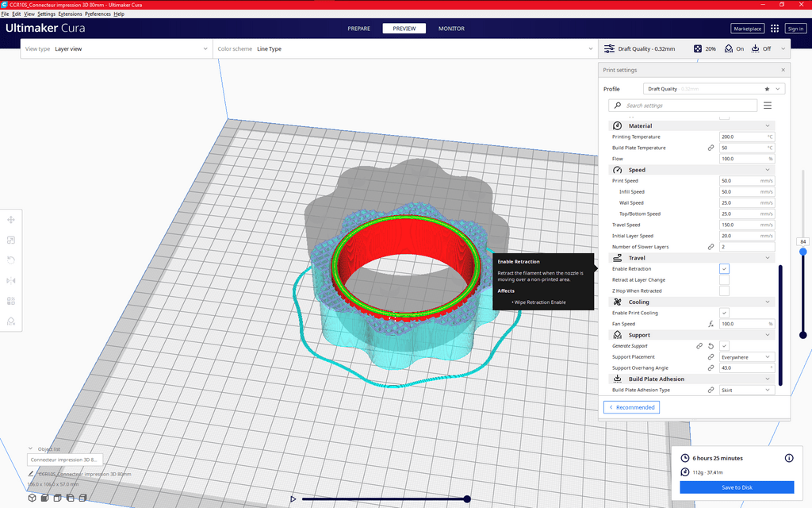This screenshot has height=508, width=812.
Task: Switch to right side view camera icon
Action: [82, 498]
